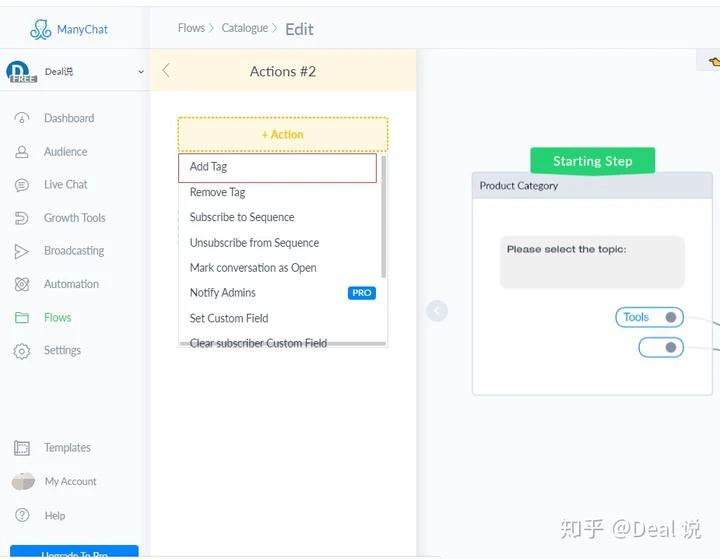Click the 'Please select the topic:' message
Screen dimensions: 720x559
pos(592,262)
